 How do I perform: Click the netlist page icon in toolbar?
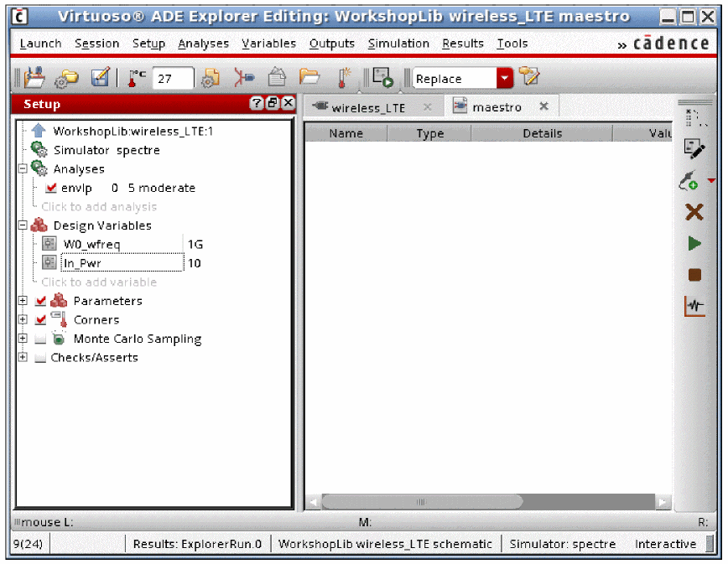pos(277,77)
